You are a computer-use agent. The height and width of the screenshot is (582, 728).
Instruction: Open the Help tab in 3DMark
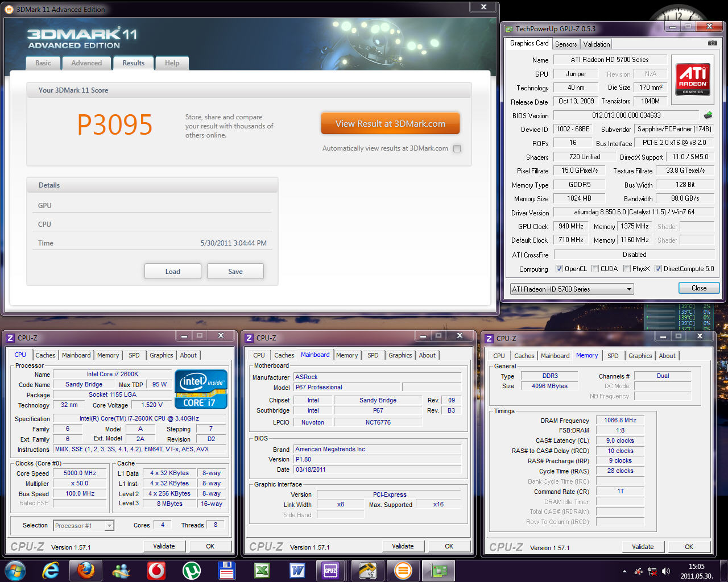pos(172,63)
